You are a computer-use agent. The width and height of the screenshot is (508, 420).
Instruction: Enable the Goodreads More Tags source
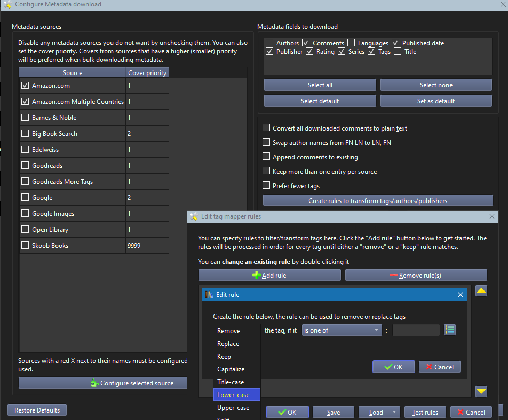25,181
